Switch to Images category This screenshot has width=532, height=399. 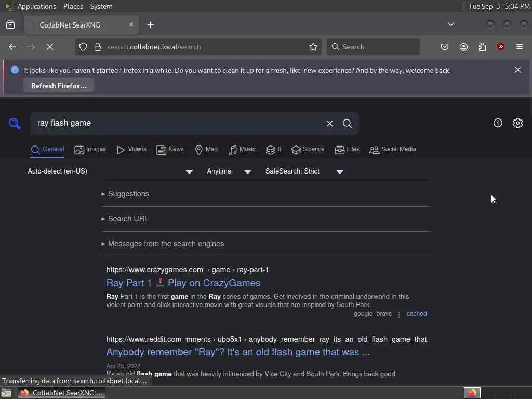(90, 149)
